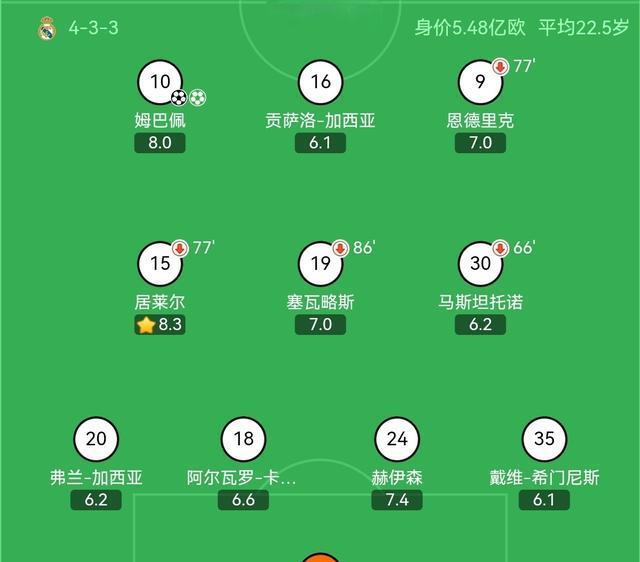Tap the red substitution arrow on number 15
The height and width of the screenshot is (562, 640).
(x=180, y=248)
